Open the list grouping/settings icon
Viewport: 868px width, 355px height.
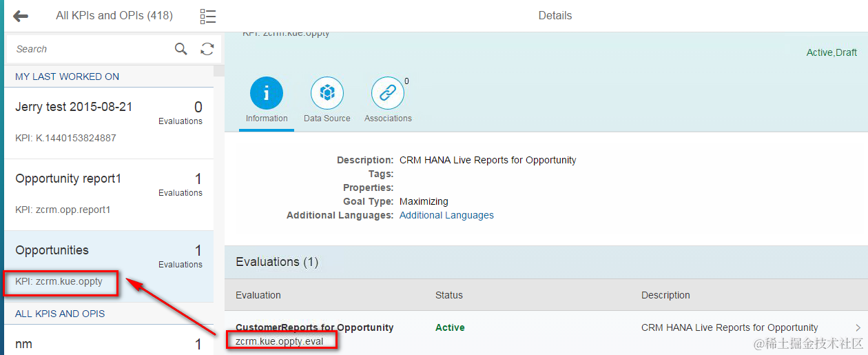click(207, 17)
